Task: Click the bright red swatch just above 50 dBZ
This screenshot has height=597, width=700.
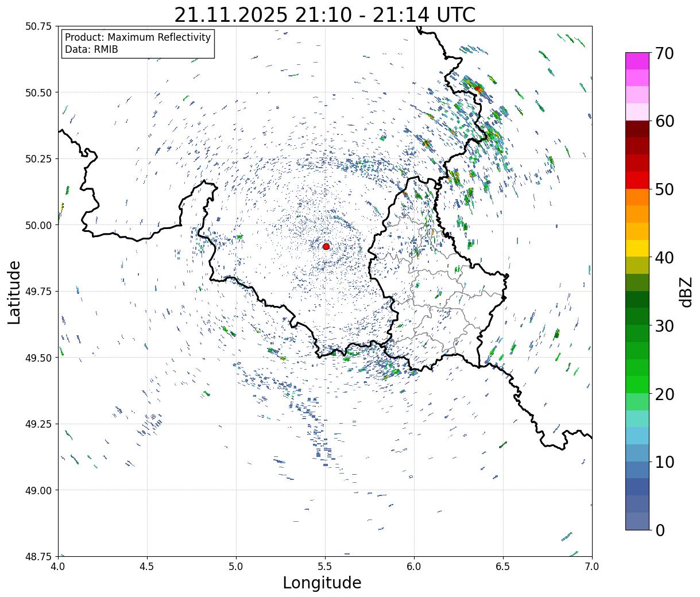Action: pos(637,180)
